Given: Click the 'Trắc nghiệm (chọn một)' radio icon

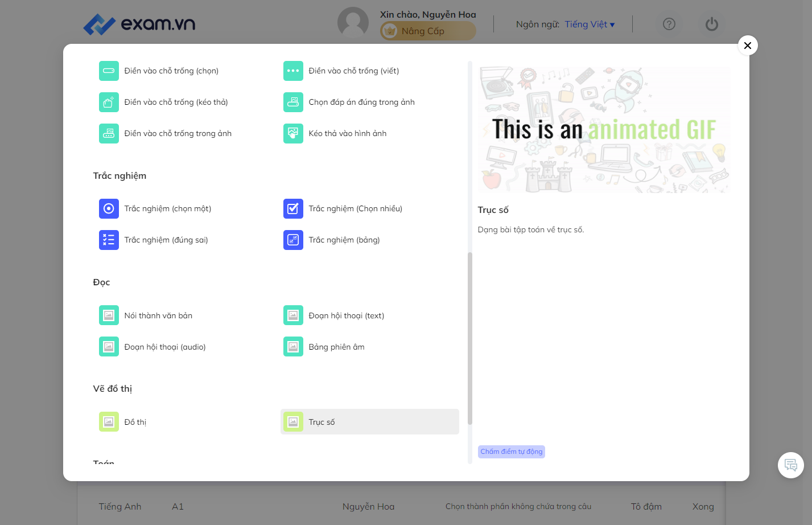Looking at the screenshot, I should pyautogui.click(x=109, y=208).
